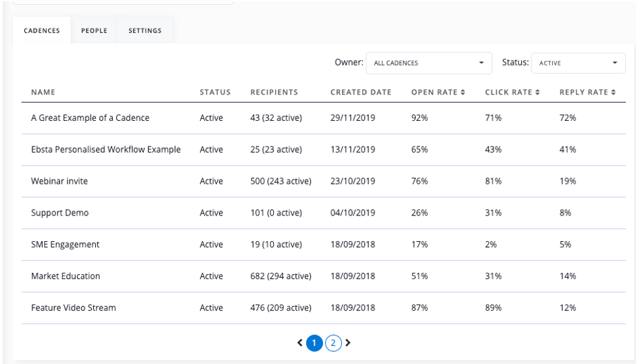Click the Name column header

43,93
